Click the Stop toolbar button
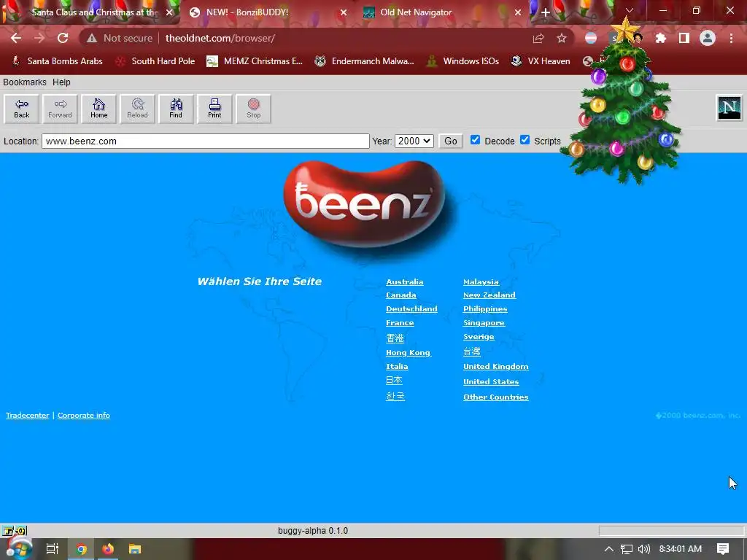 point(253,109)
